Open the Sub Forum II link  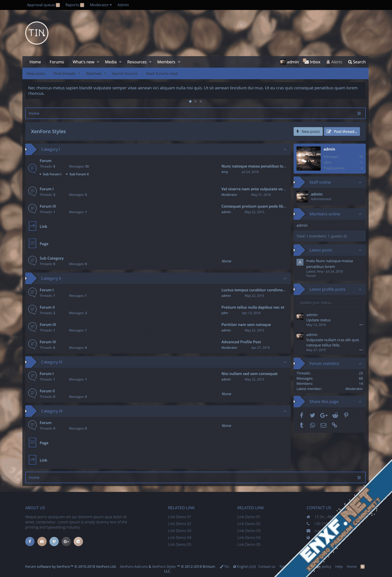(x=79, y=174)
